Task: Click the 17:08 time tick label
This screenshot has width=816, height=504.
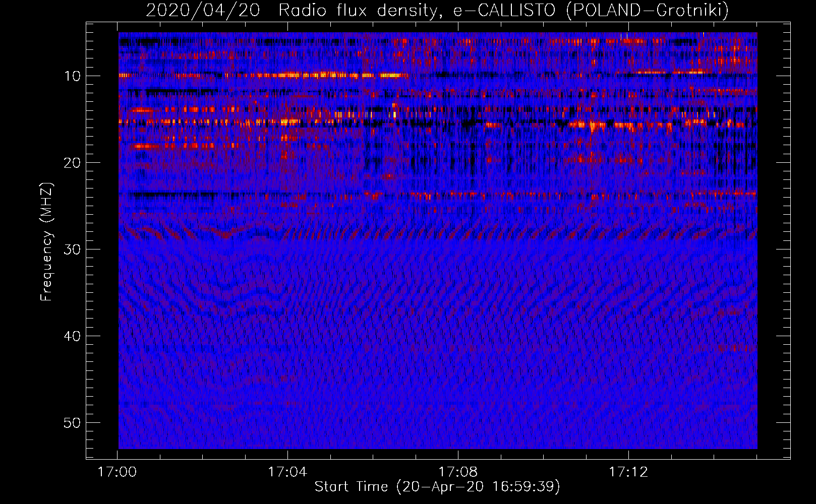Action: point(458,472)
